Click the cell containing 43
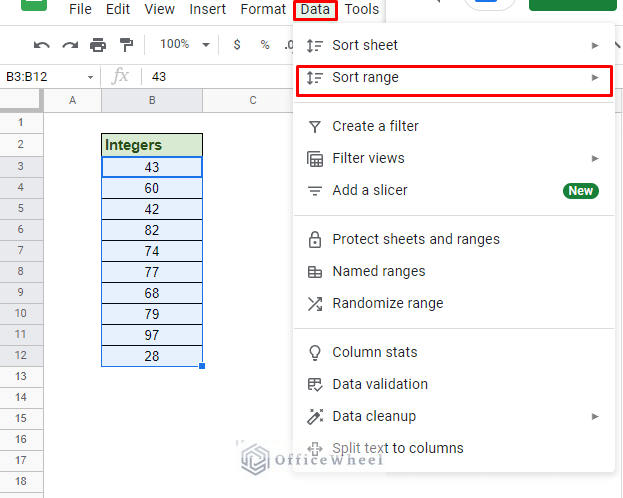Image resolution: width=623 pixels, height=498 pixels. 152,167
